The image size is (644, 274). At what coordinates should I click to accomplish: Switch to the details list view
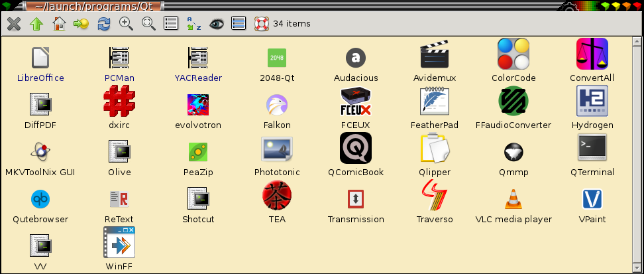tap(171, 23)
